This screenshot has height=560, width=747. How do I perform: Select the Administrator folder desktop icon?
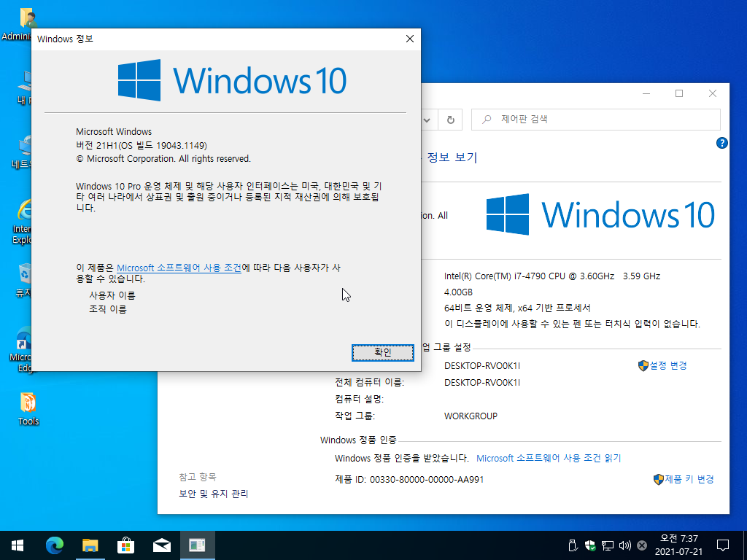click(x=17, y=24)
